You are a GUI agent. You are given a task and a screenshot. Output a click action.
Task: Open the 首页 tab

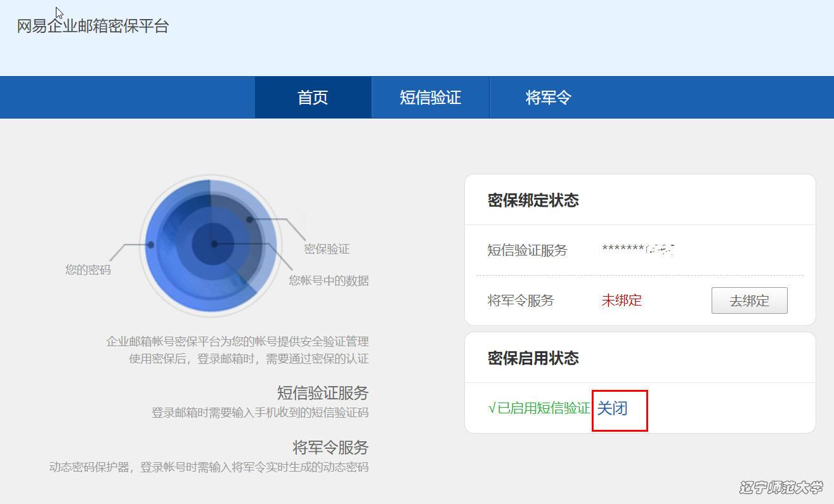pos(313,98)
